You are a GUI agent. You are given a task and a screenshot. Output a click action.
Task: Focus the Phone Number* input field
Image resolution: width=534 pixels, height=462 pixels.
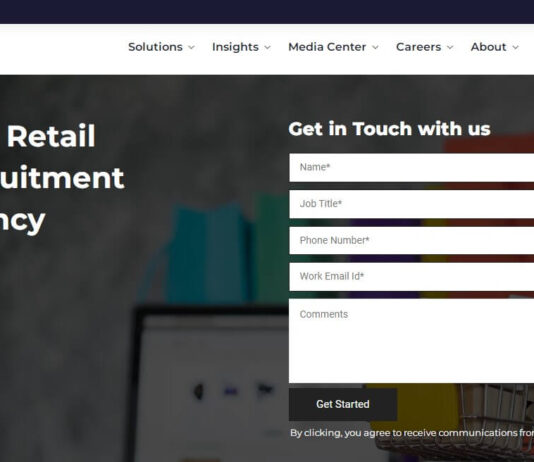tap(411, 240)
